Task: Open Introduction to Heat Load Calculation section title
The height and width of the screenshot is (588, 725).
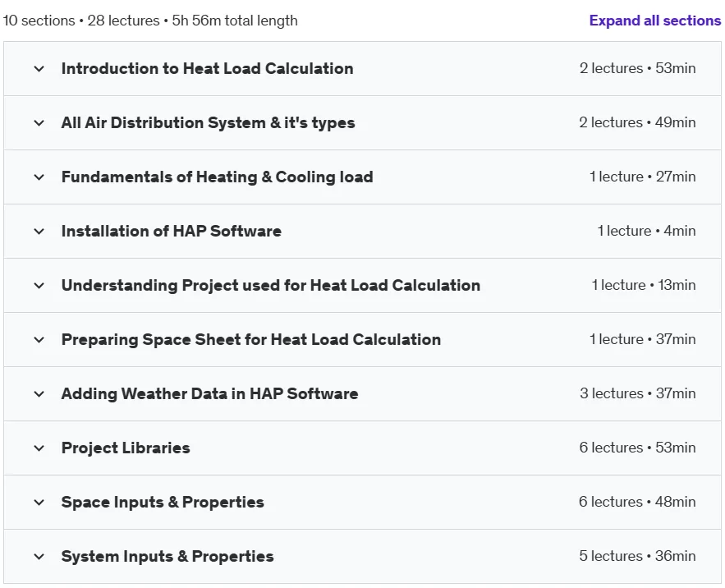Action: point(207,68)
